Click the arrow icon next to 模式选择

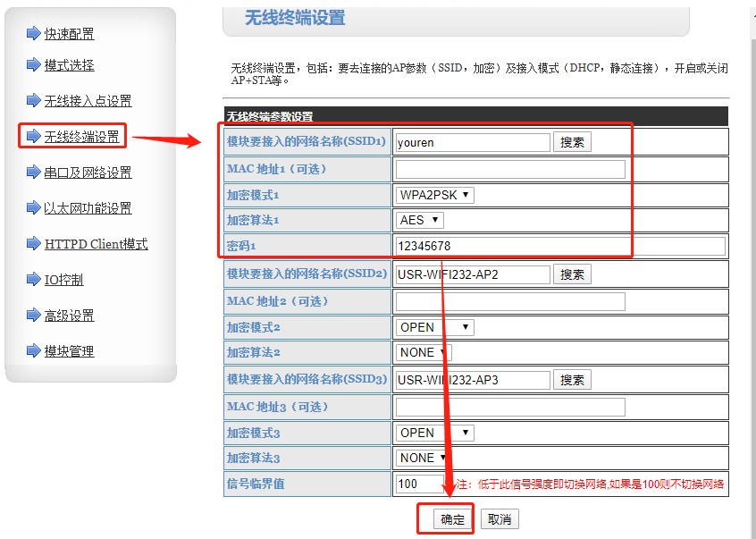point(34,65)
